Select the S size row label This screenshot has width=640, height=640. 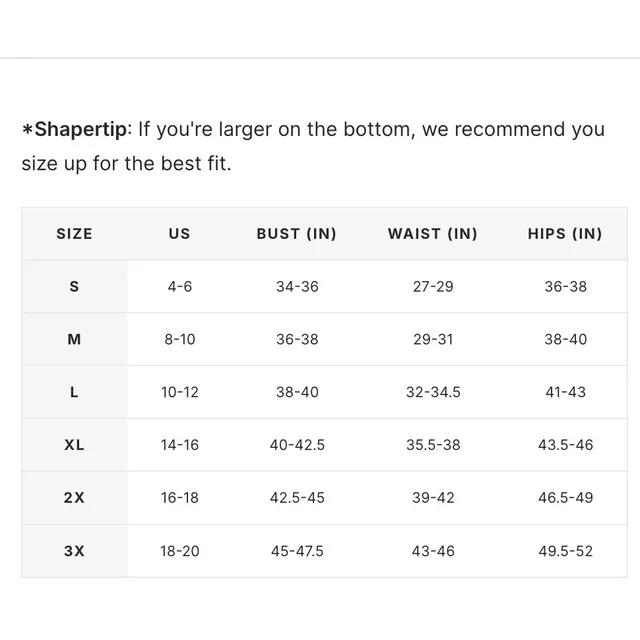point(74,287)
